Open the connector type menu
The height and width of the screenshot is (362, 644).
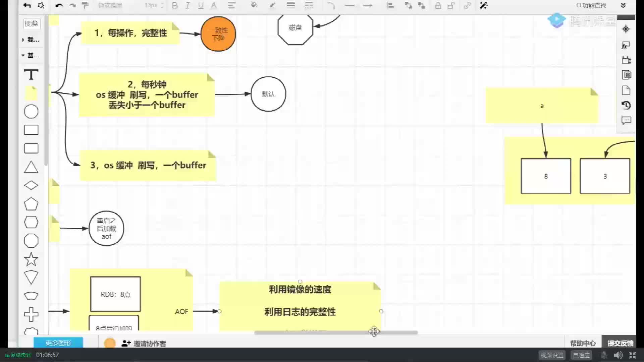click(331, 5)
